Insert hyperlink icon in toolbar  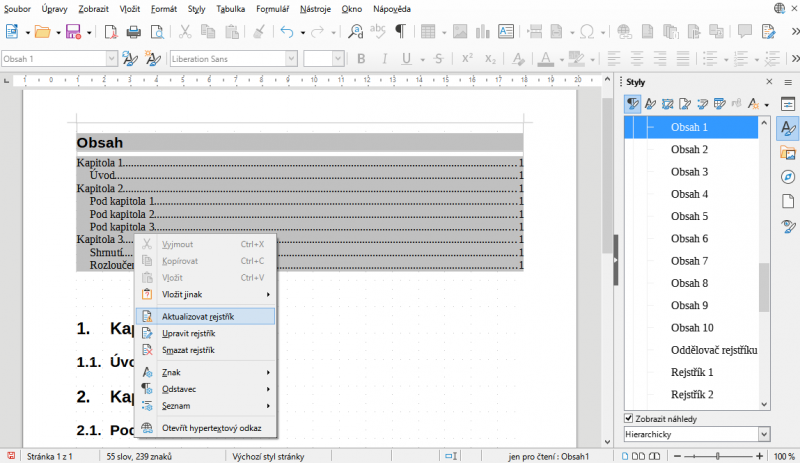tap(624, 32)
